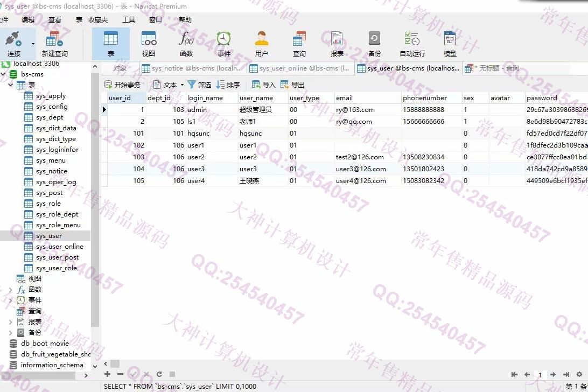Viewport: 588px width, 392px height.
Task: Select the sys_config table
Action: [52, 107]
